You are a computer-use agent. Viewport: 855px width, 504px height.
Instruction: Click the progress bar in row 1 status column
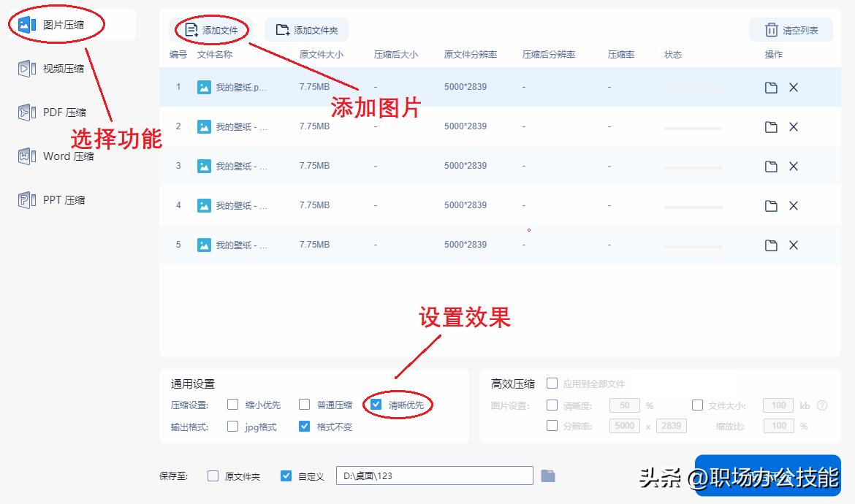coord(693,87)
